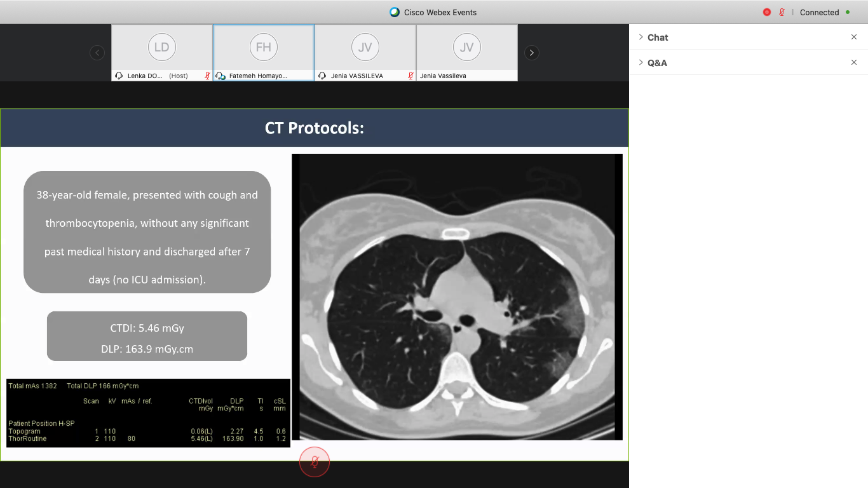This screenshot has width=868, height=488.
Task: Click the muted mic icon on Lenka's tile
Action: pos(207,76)
